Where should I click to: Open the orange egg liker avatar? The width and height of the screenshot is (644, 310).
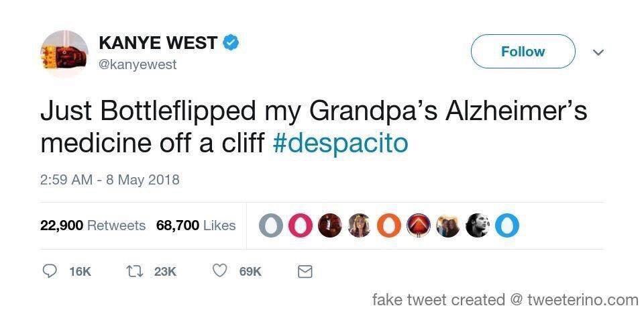pyautogui.click(x=388, y=226)
